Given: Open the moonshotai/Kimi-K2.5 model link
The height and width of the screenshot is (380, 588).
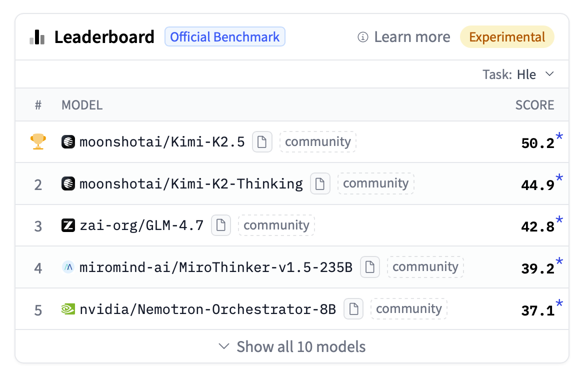Looking at the screenshot, I should point(162,142).
